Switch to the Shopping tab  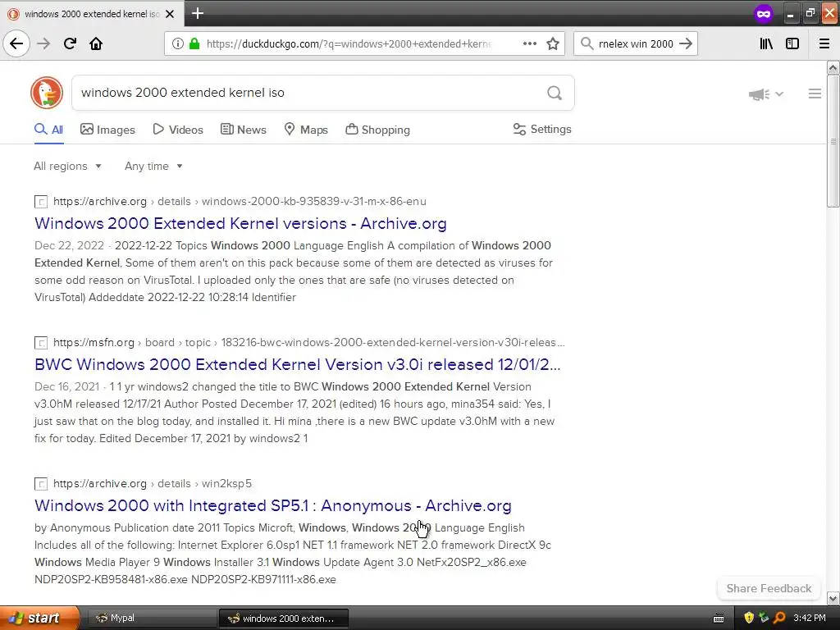pyautogui.click(x=377, y=130)
